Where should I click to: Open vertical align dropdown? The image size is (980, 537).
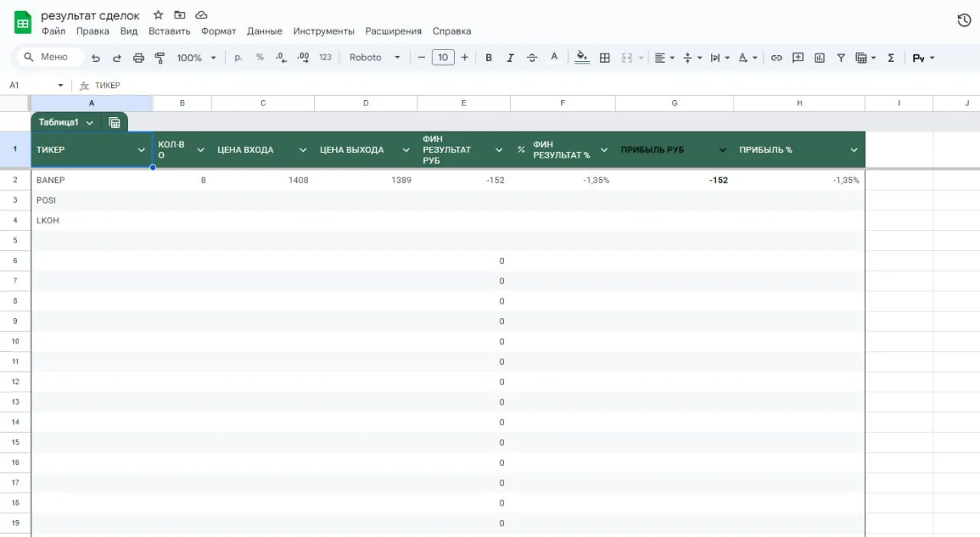point(691,57)
